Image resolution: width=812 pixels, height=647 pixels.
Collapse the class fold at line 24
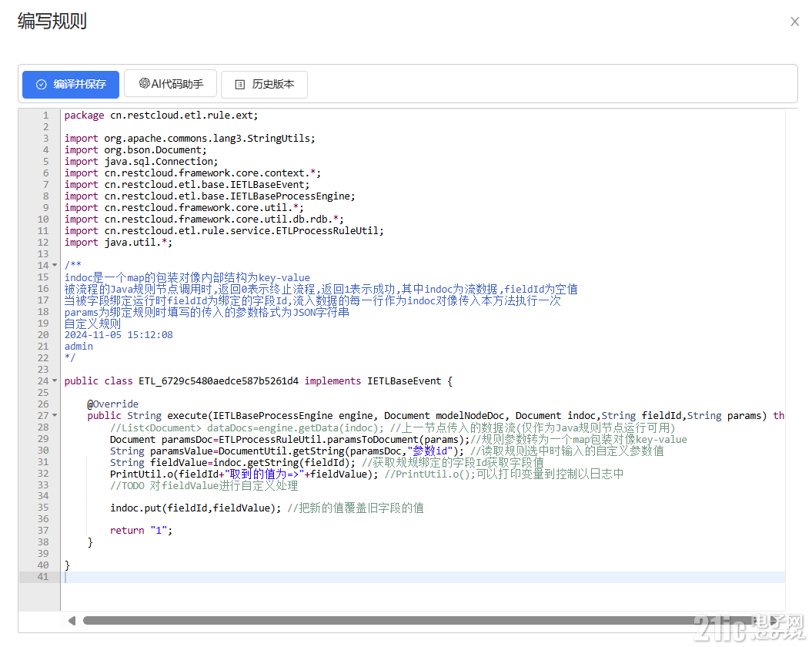(x=55, y=381)
